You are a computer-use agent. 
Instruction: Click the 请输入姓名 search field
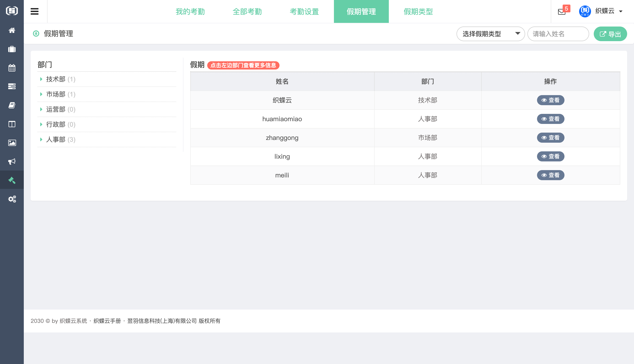(x=558, y=34)
